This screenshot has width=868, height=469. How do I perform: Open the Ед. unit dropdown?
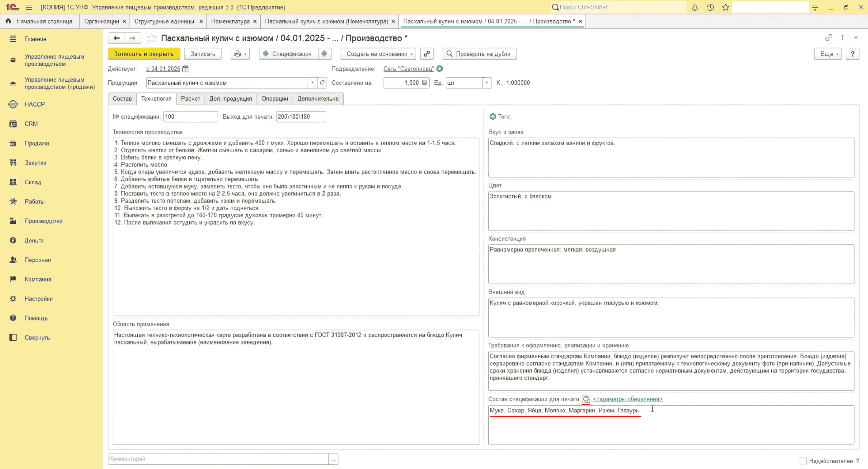coord(486,82)
